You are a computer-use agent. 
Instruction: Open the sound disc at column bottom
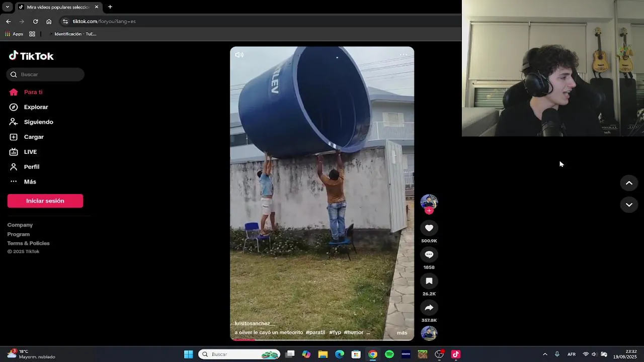point(429,333)
